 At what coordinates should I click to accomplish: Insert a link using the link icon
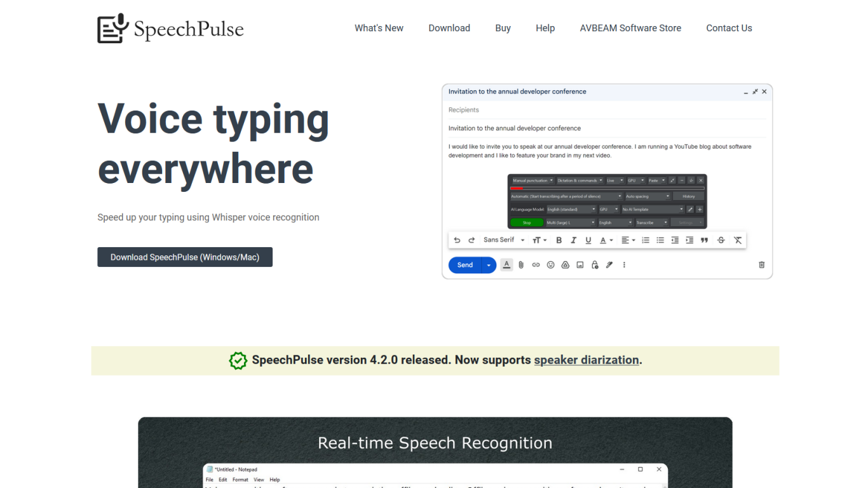coord(536,265)
